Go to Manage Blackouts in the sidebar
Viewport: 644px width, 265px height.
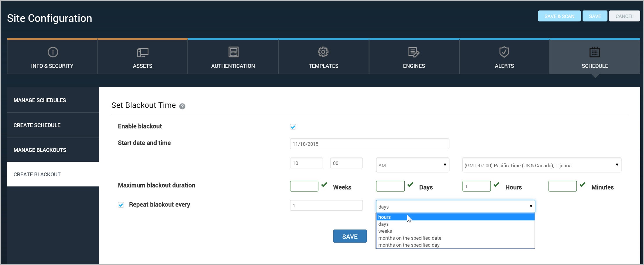tap(40, 150)
